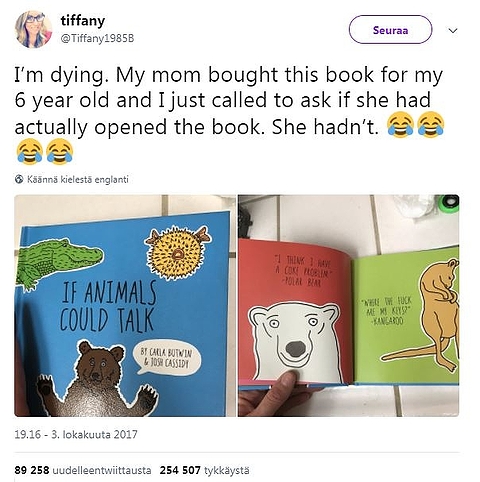View the 89 258 uudelleentwiittausta list
Screen dimensions: 480x482
tap(83, 470)
